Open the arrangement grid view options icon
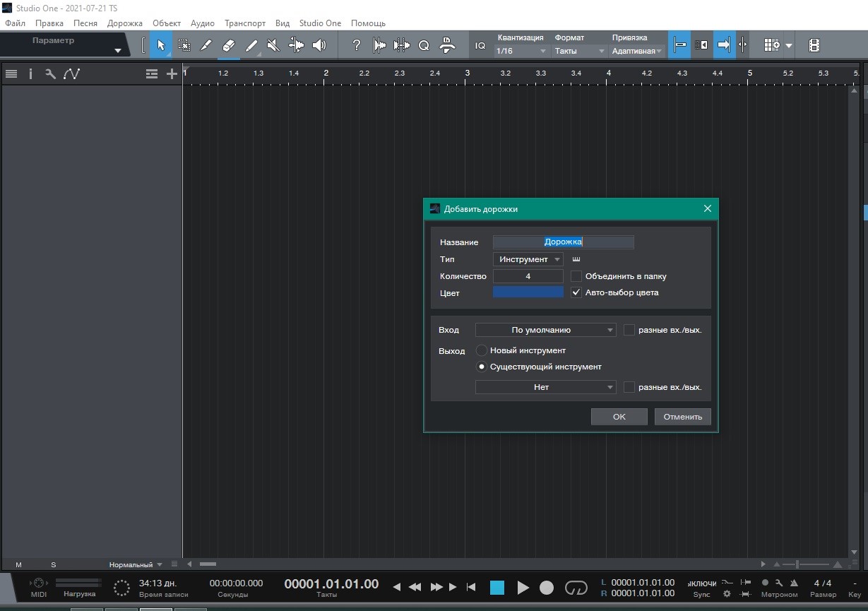 point(772,45)
